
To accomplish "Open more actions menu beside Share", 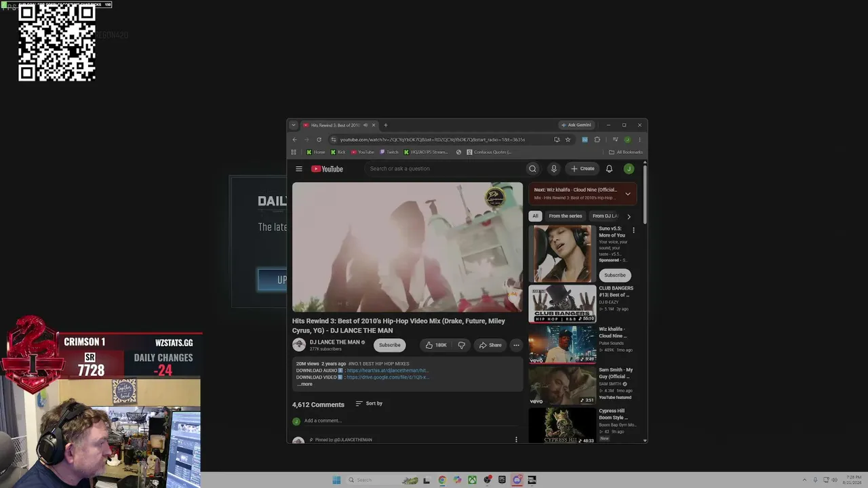I will [516, 345].
